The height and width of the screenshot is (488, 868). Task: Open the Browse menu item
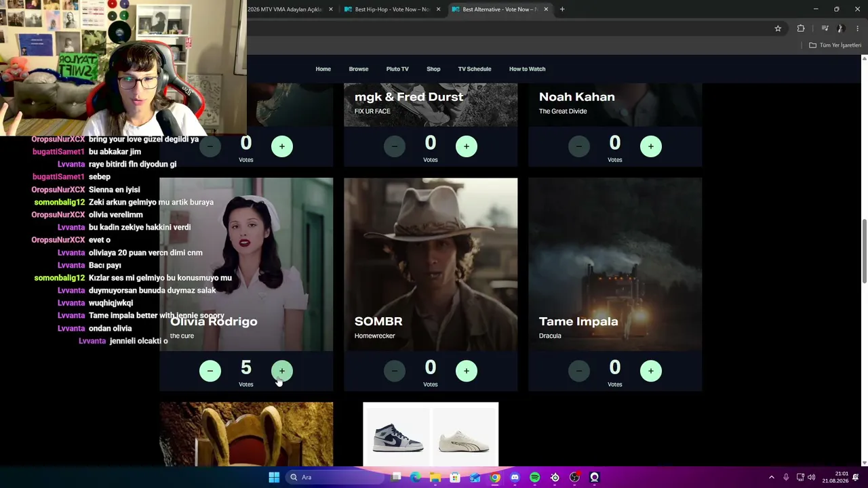359,69
